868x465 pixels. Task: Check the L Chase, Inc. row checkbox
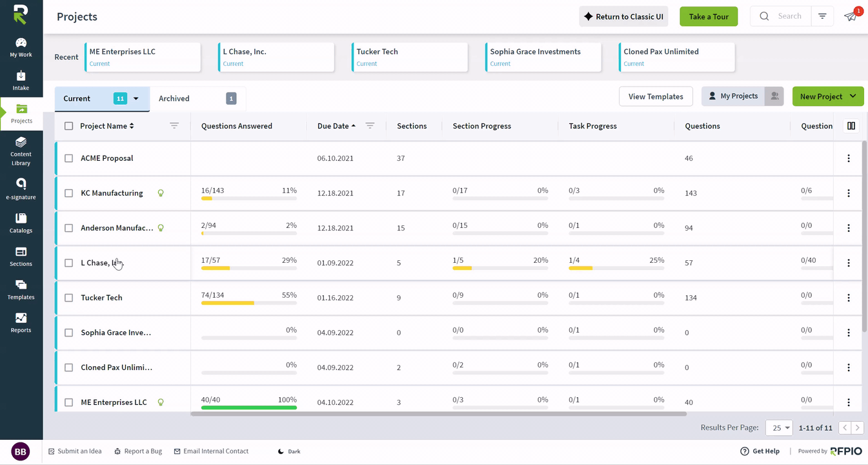point(69,263)
